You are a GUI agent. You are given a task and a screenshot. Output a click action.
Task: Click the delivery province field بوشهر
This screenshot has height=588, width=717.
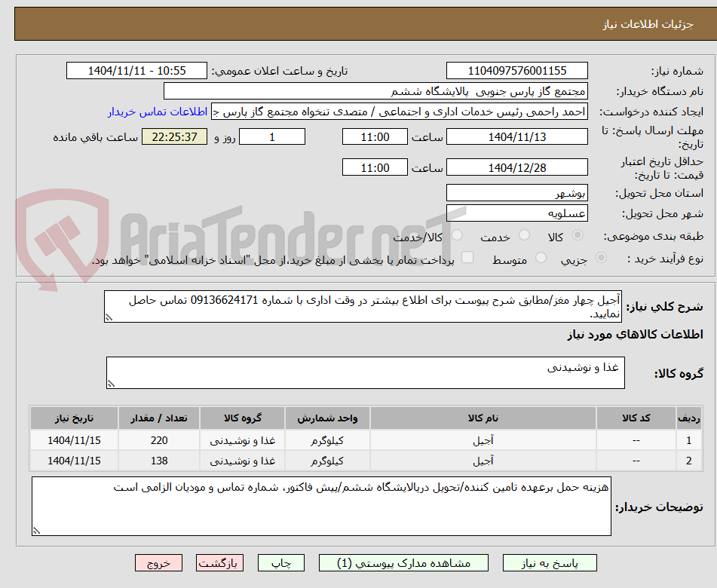coord(516,193)
